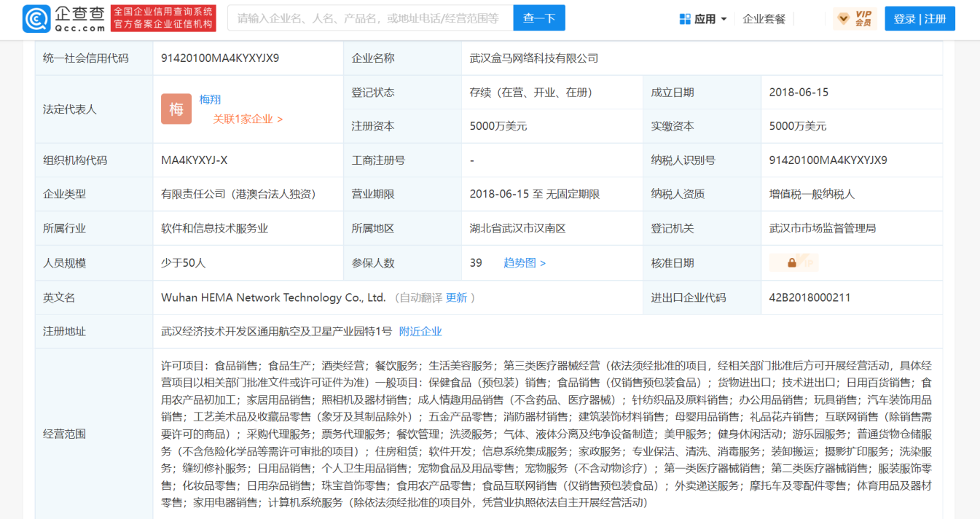Click the 查一下 search button

(x=538, y=18)
